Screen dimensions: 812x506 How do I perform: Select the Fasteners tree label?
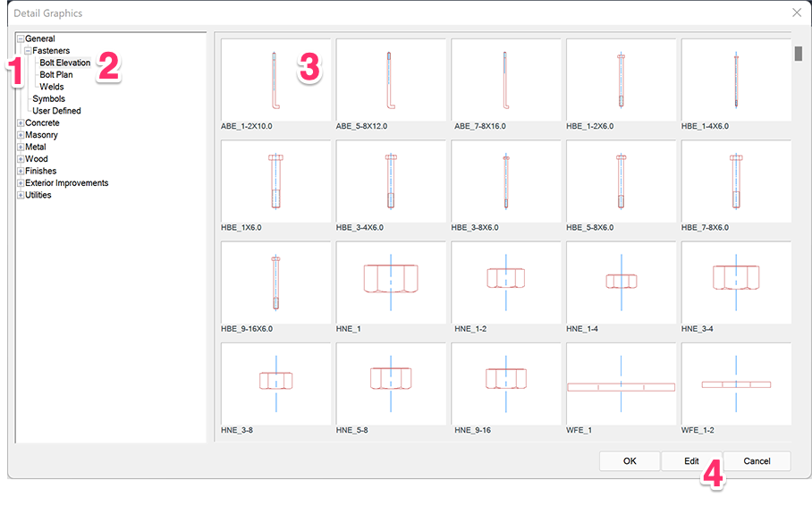click(x=51, y=51)
